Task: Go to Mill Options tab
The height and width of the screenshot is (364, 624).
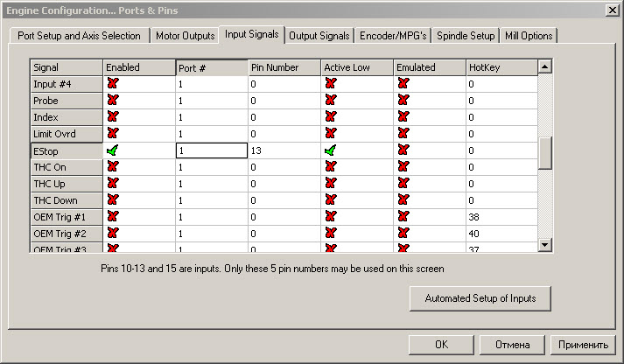Action: (529, 36)
